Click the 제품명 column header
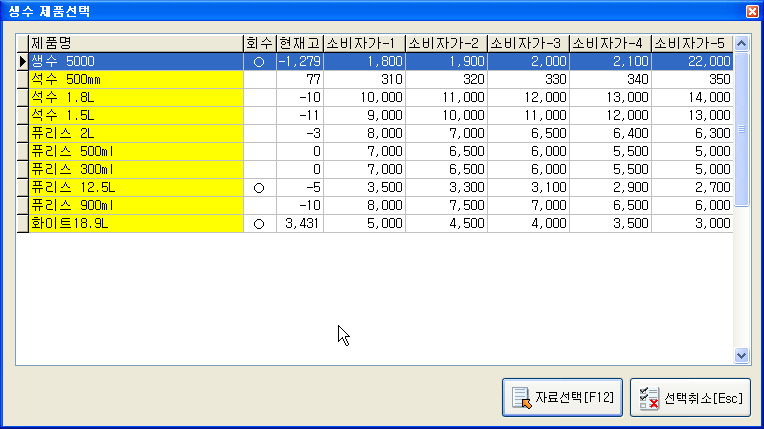The height and width of the screenshot is (429, 764). coord(136,43)
